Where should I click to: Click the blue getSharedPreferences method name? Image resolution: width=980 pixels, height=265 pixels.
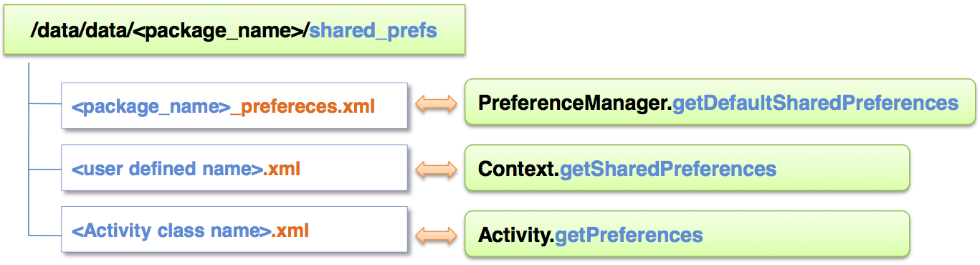[668, 169]
